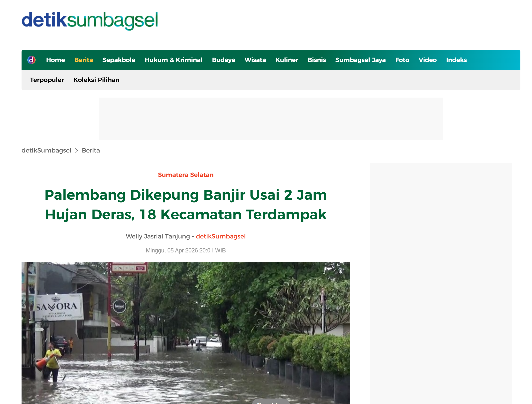The width and height of the screenshot is (532, 404).
Task: Go to the Indeks page
Action: pos(456,60)
